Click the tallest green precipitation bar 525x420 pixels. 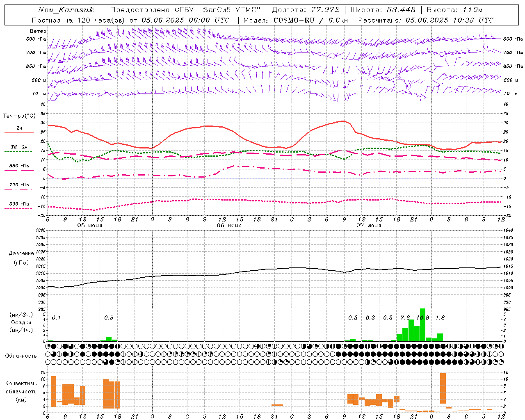coord(422,325)
